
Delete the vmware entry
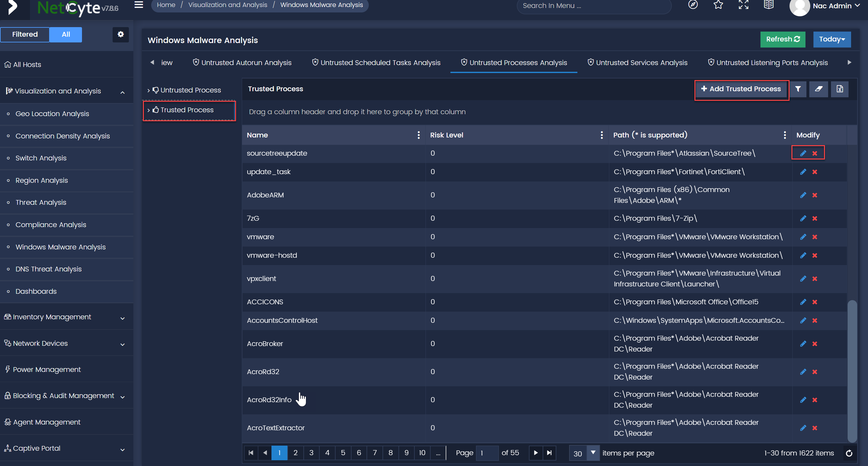tap(815, 237)
